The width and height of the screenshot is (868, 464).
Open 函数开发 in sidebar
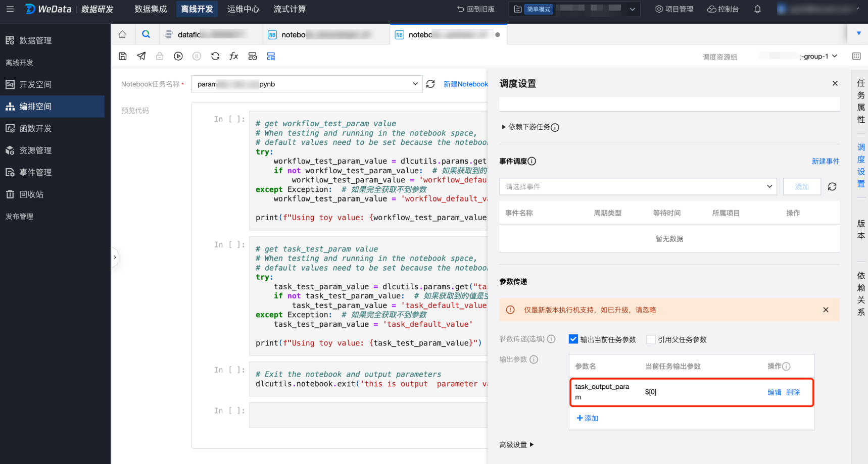click(x=35, y=128)
